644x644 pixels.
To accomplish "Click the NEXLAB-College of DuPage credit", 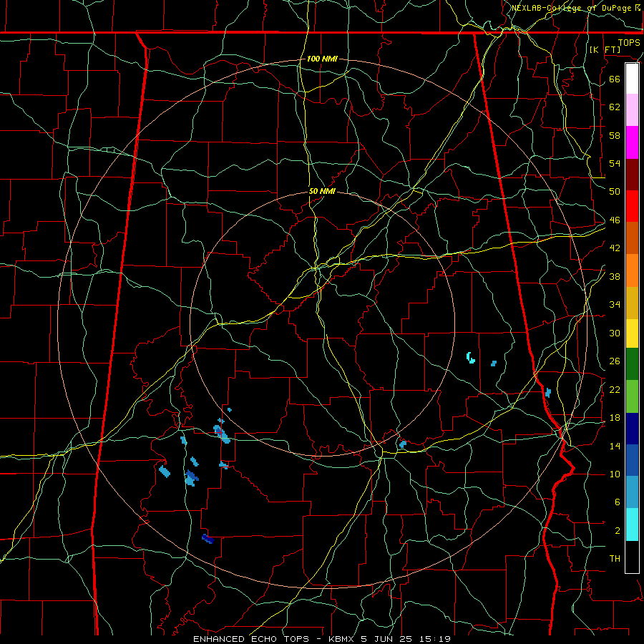I will coord(576,8).
